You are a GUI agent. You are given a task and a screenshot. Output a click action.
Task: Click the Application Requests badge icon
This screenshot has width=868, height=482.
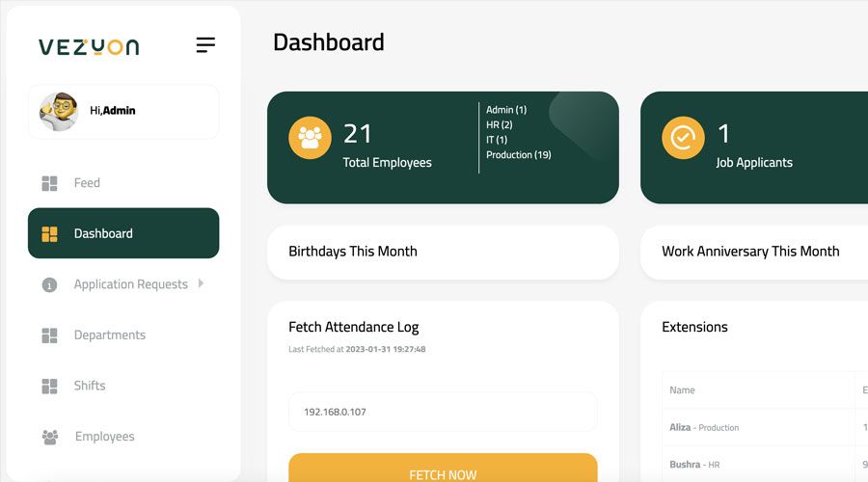coord(50,285)
